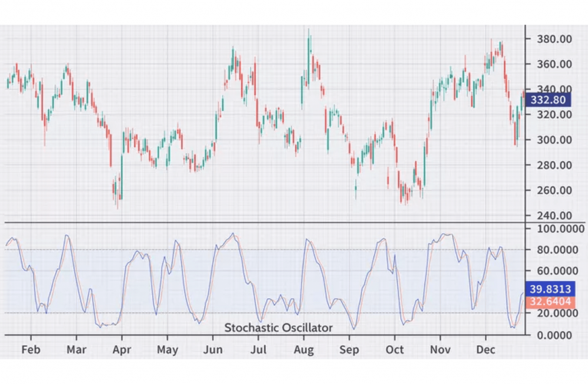The height and width of the screenshot is (384, 588).
Task: Select the Dec label on time axis
Action: coord(486,349)
